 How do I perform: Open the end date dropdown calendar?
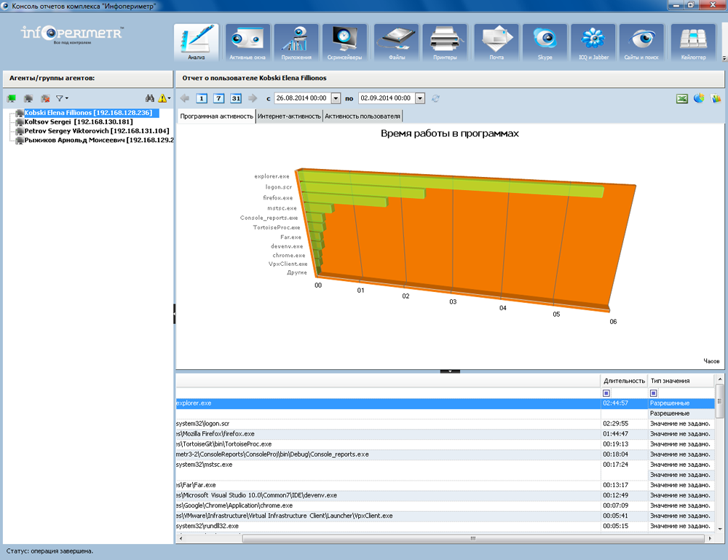tap(420, 98)
